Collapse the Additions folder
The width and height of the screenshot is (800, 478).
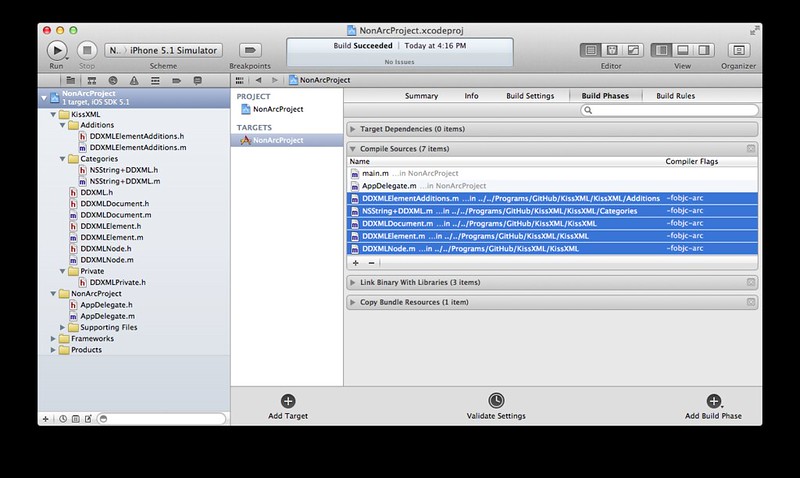click(62, 125)
